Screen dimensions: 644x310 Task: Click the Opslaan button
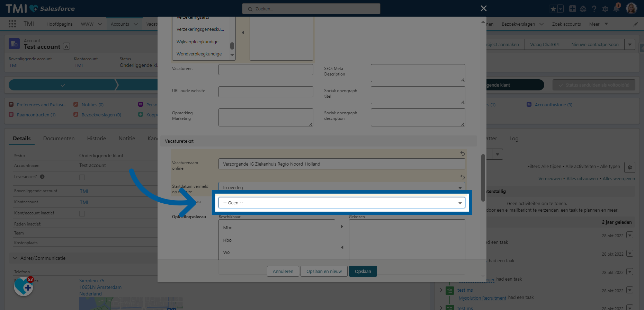363,271
